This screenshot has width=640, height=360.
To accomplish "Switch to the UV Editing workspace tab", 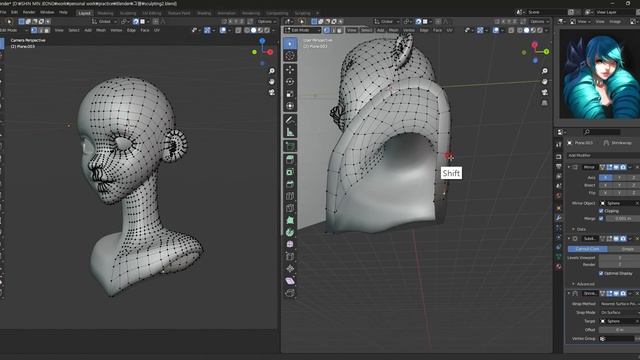I will 151,13.
